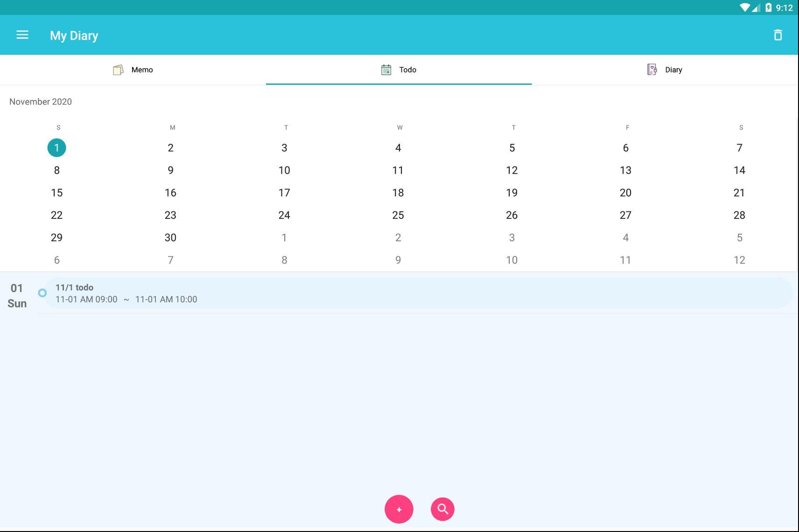The height and width of the screenshot is (532, 799).
Task: Select November 2 on calendar
Action: click(170, 148)
